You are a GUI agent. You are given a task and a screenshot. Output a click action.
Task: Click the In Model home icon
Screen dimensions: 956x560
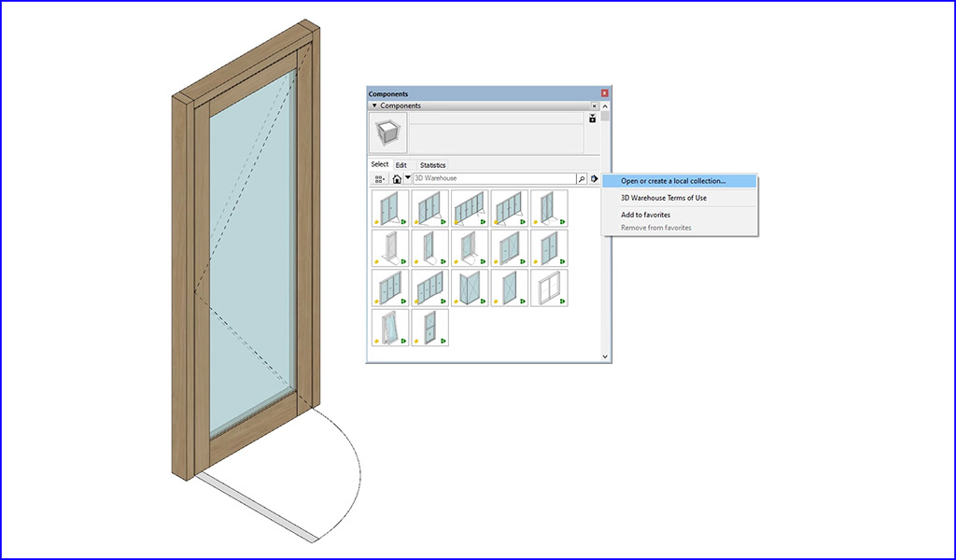[x=397, y=178]
